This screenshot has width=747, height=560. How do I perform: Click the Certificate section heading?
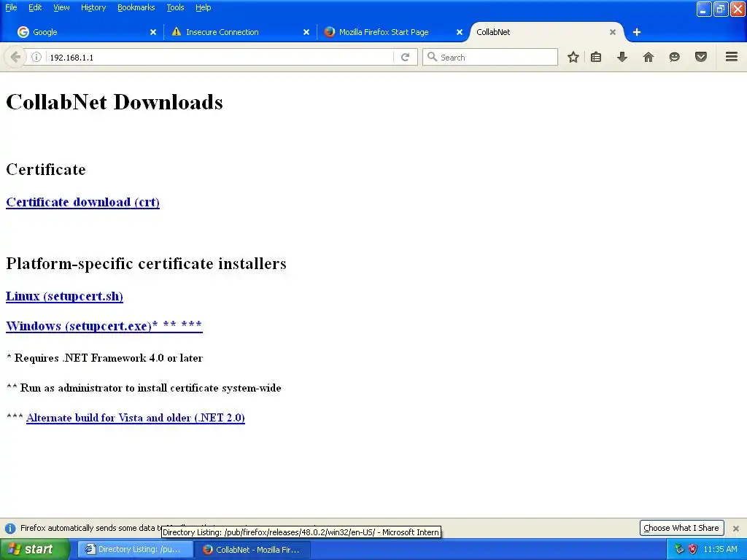coord(46,169)
